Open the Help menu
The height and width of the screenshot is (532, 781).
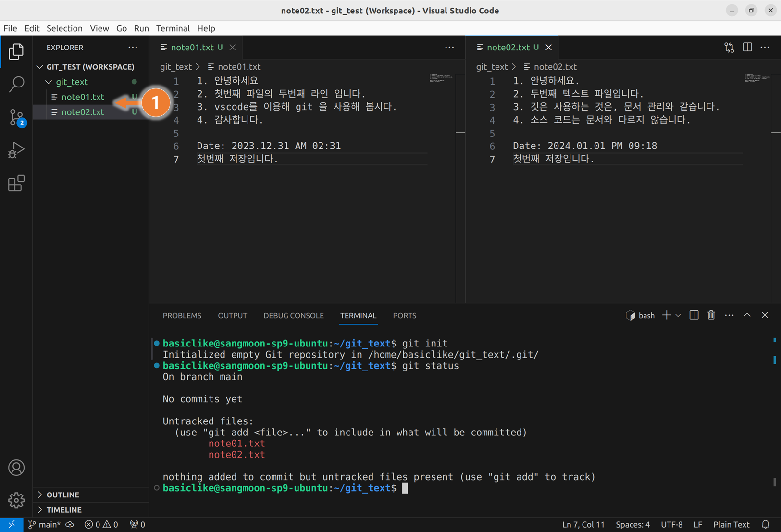click(206, 28)
